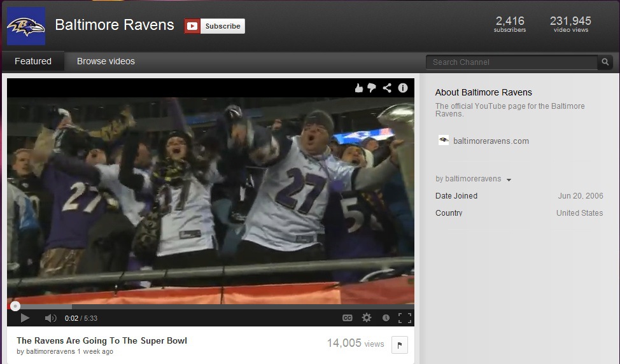Focus the Search Channel input field

coord(512,62)
